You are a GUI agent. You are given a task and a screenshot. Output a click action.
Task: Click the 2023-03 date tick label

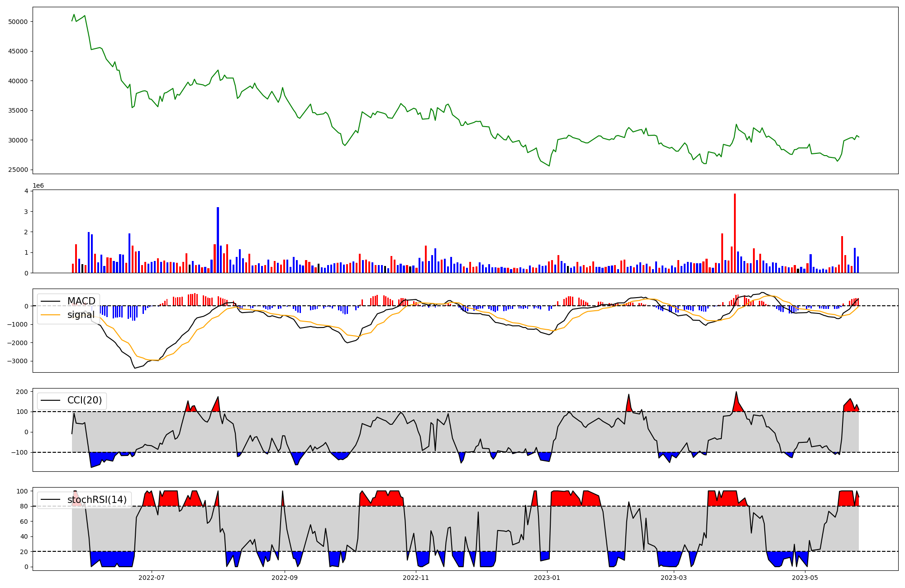pos(674,578)
